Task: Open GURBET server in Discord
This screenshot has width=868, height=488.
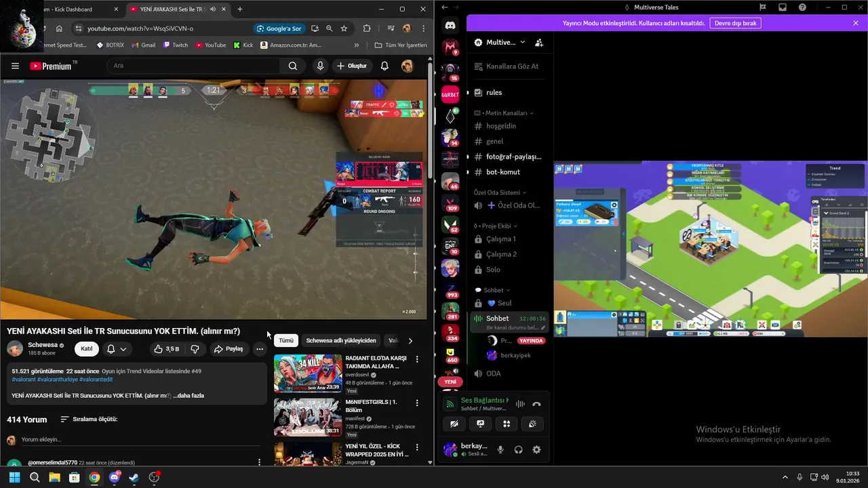Action: click(450, 95)
